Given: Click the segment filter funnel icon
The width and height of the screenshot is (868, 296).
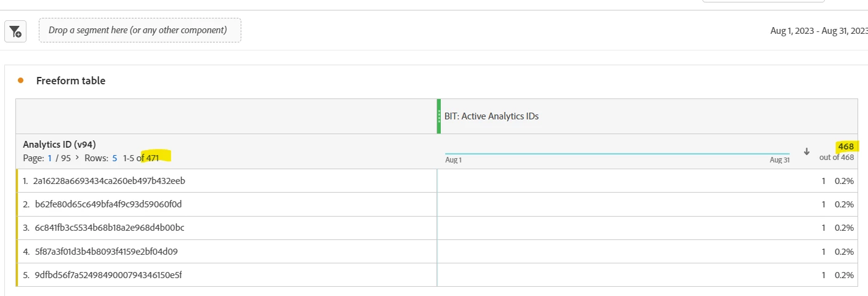Looking at the screenshot, I should pos(15,31).
